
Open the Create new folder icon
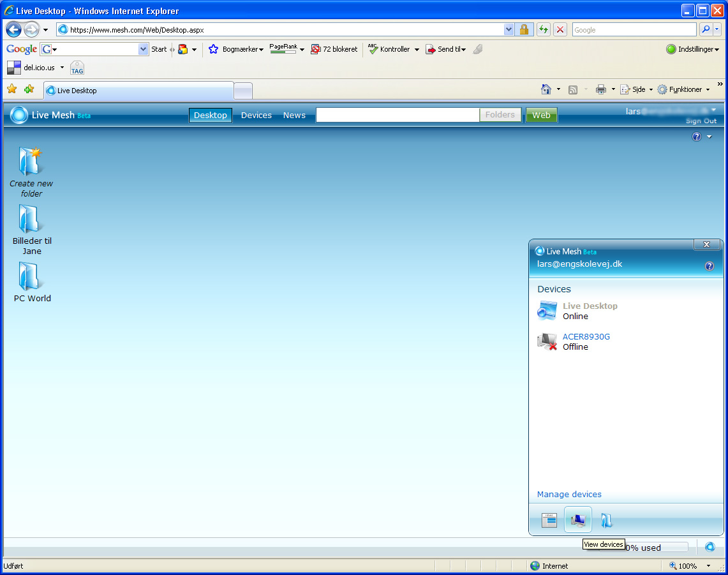31,161
